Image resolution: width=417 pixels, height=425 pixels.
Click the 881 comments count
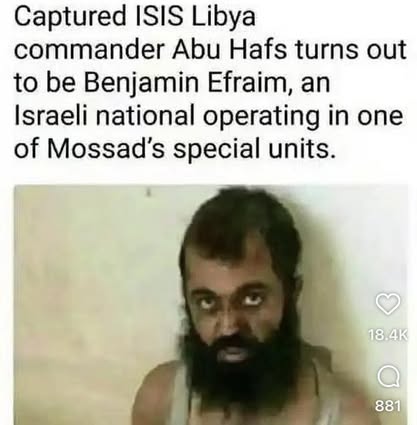click(388, 405)
